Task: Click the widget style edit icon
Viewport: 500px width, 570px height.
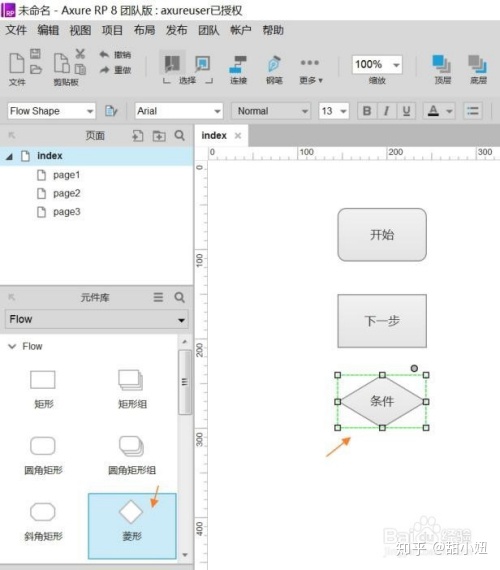Action: point(111,111)
